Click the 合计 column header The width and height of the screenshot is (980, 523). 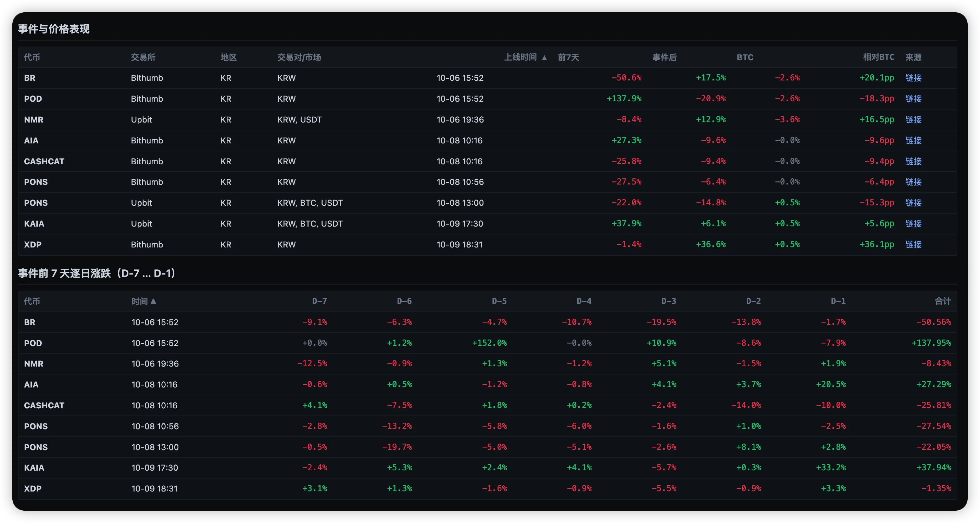click(943, 301)
